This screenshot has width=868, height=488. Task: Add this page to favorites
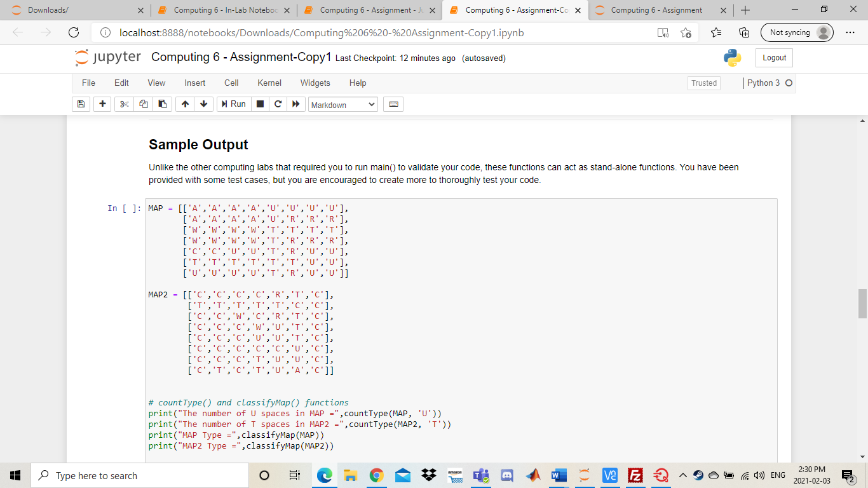click(x=686, y=32)
